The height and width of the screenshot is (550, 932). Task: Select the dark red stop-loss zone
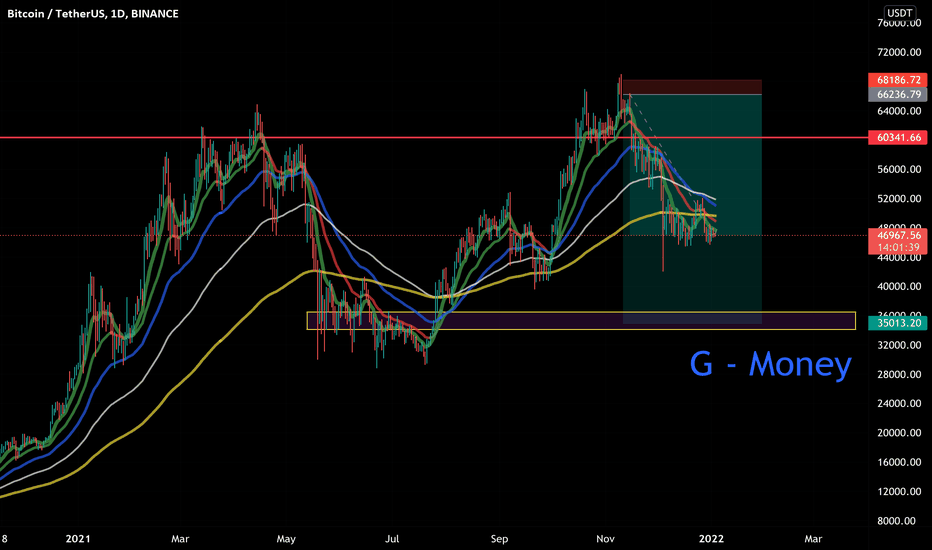pos(692,87)
